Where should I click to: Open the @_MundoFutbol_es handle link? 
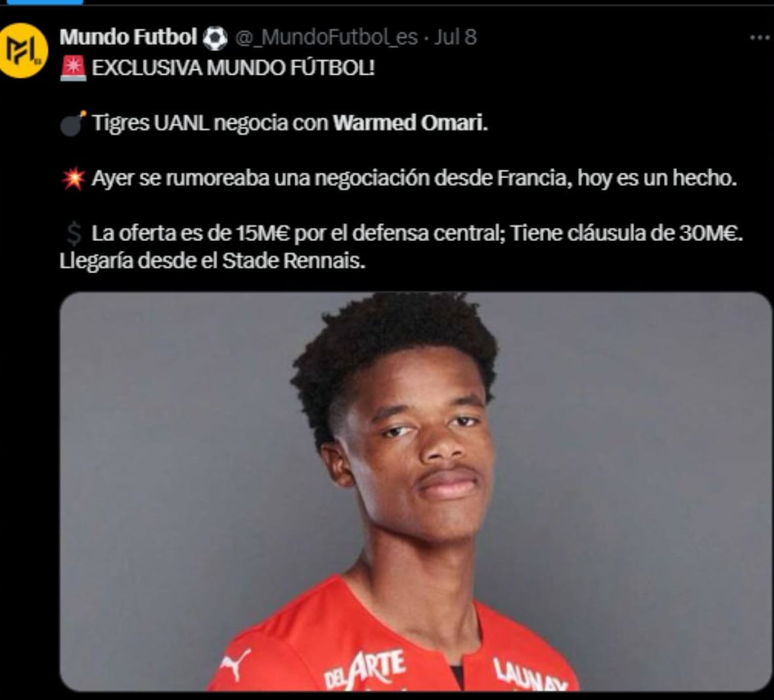coord(326,37)
